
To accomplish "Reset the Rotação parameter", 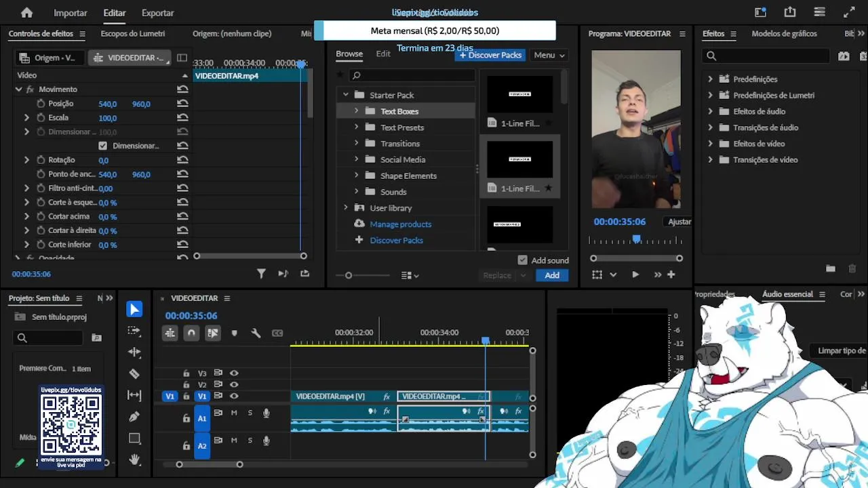I will click(182, 160).
